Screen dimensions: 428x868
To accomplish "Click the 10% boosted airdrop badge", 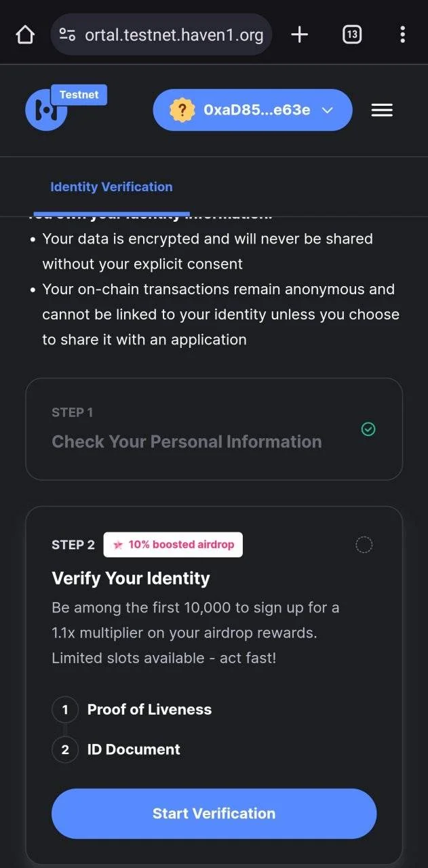I will point(173,545).
